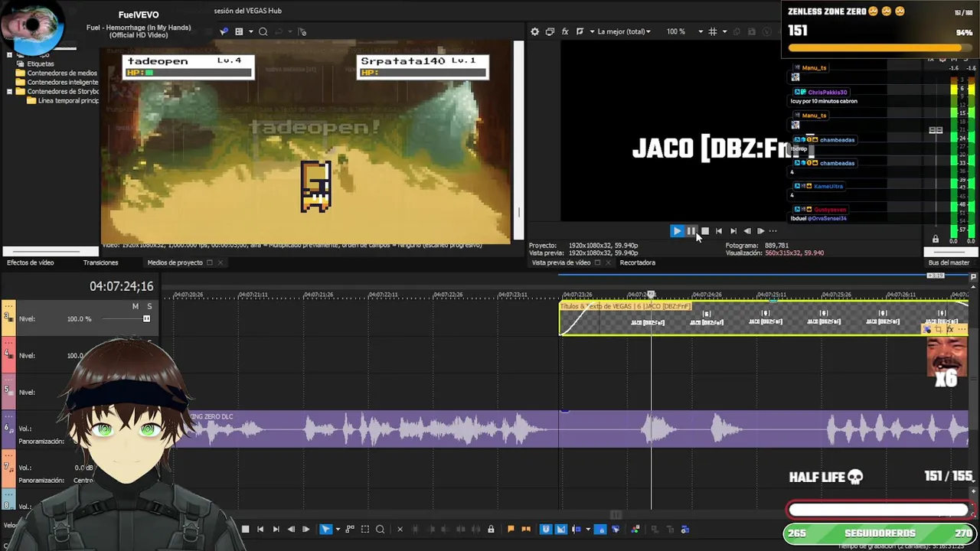Step to next frame in preview transport

tap(760, 230)
